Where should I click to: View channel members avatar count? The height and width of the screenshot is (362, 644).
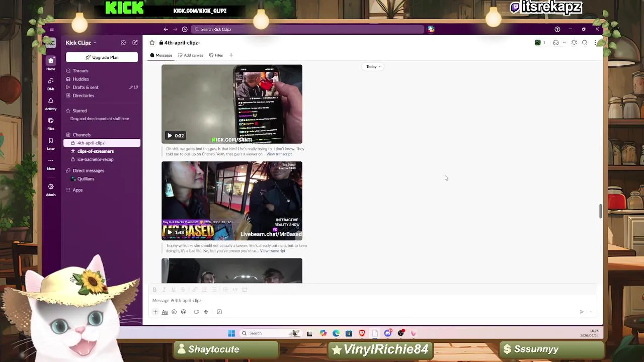pos(540,43)
